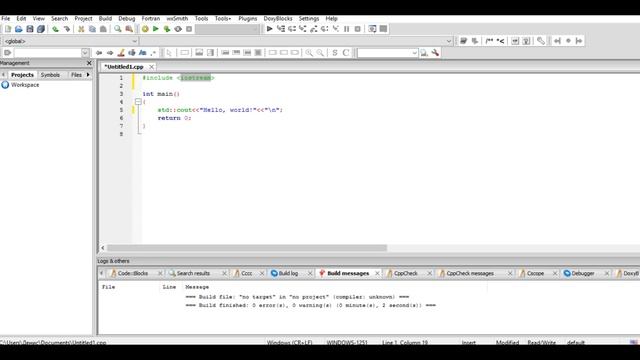
Task: Click the Save file icon
Action: click(x=29, y=29)
